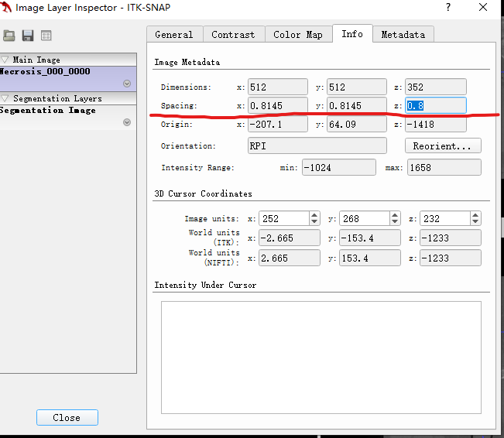The image size is (504, 438).
Task: Switch to the General tab
Action: [x=174, y=34]
